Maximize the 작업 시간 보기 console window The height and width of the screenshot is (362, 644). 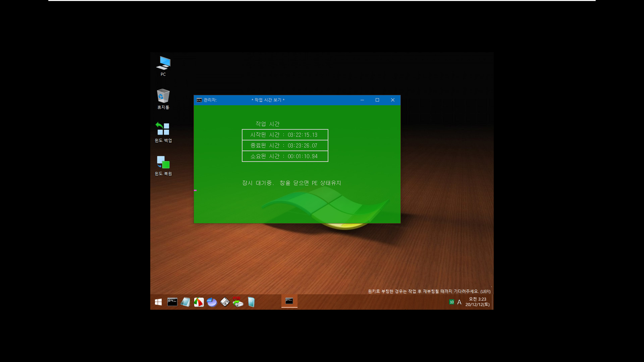pos(377,100)
